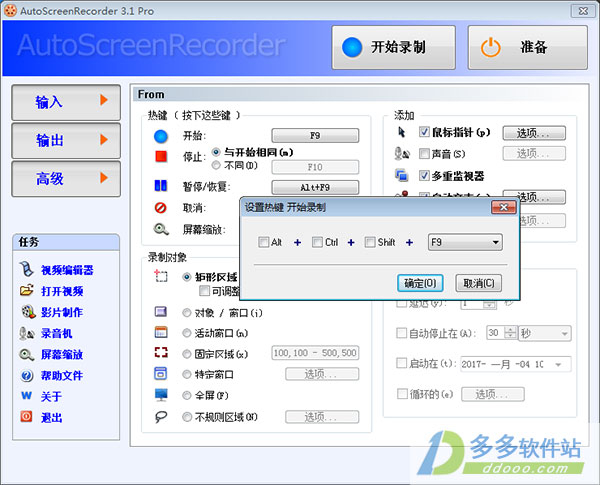This screenshot has width=600, height=485.
Task: Click the active window calendar-style icon
Action: coord(161,332)
